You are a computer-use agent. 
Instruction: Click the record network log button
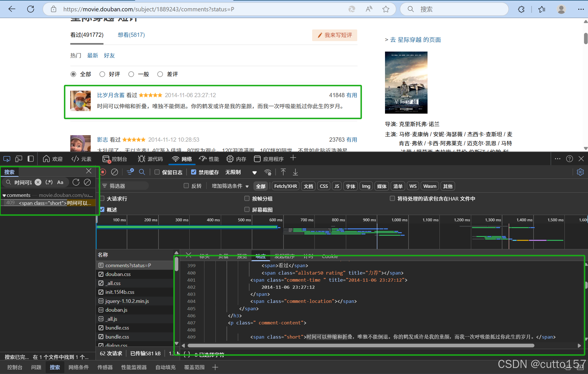point(103,172)
